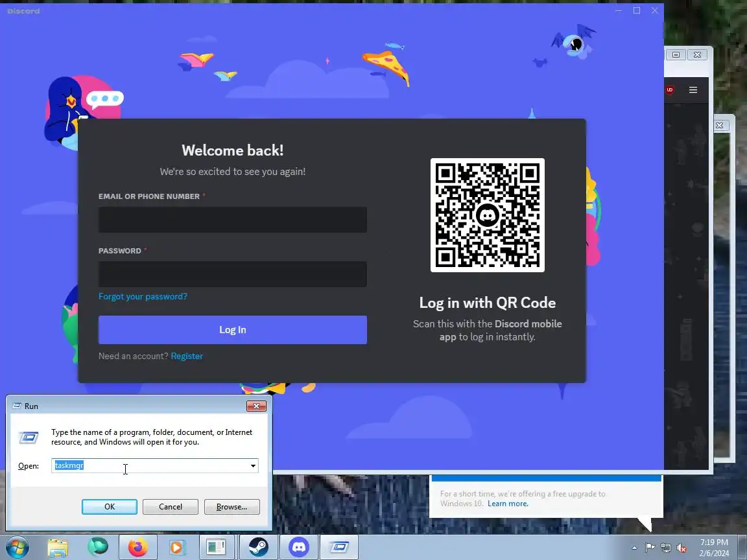Viewport: 747px width, 560px height.
Task: Open the hamburger menu in the browser window
Action: (693, 89)
